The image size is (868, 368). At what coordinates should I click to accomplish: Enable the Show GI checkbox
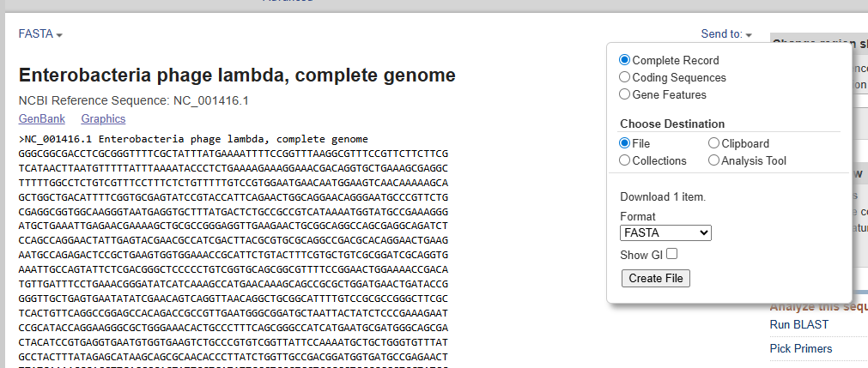click(672, 254)
